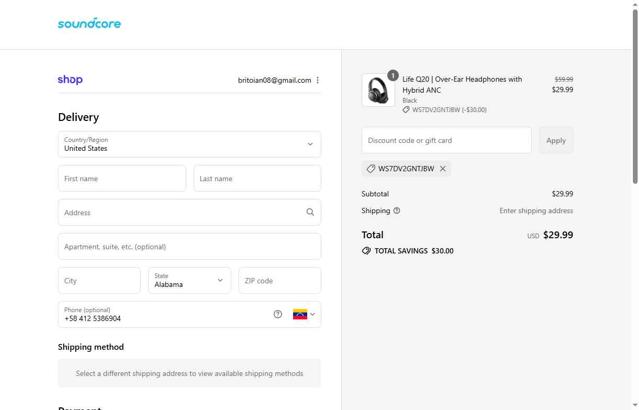
Task: Click the item quantity badge on thumbnail
Action: pos(392,75)
